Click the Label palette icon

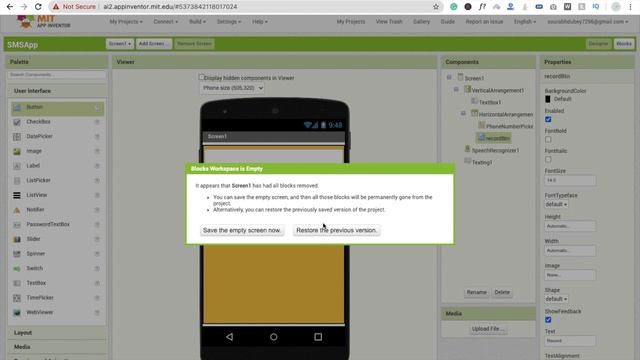pyautogui.click(x=17, y=166)
